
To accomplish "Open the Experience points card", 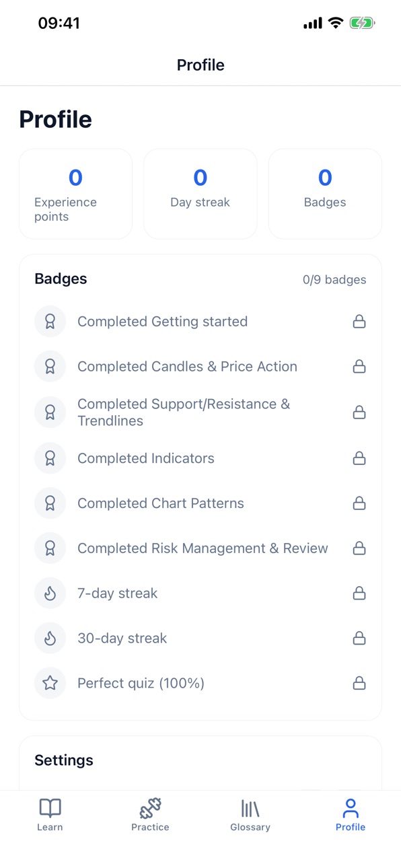I will [x=75, y=194].
